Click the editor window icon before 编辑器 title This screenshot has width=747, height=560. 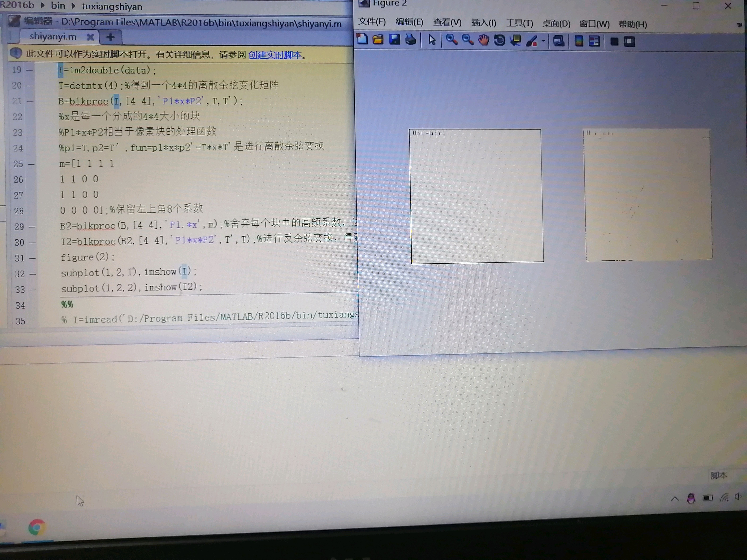tap(14, 21)
